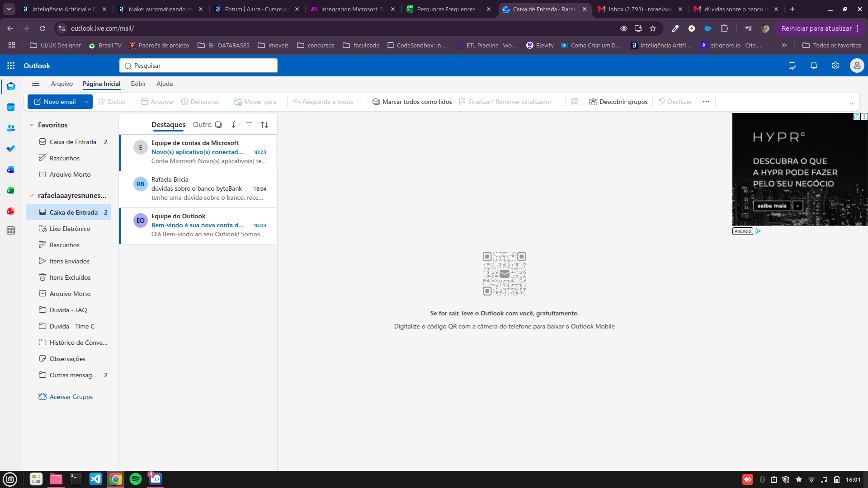Switch to the Exibir tab
This screenshot has width=868, height=488.
click(138, 84)
